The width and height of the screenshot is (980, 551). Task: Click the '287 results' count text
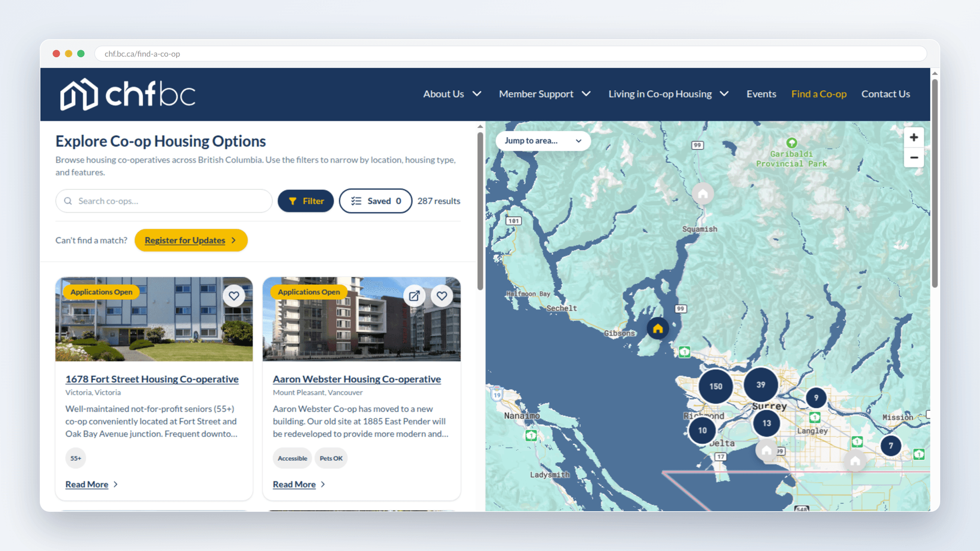point(439,201)
